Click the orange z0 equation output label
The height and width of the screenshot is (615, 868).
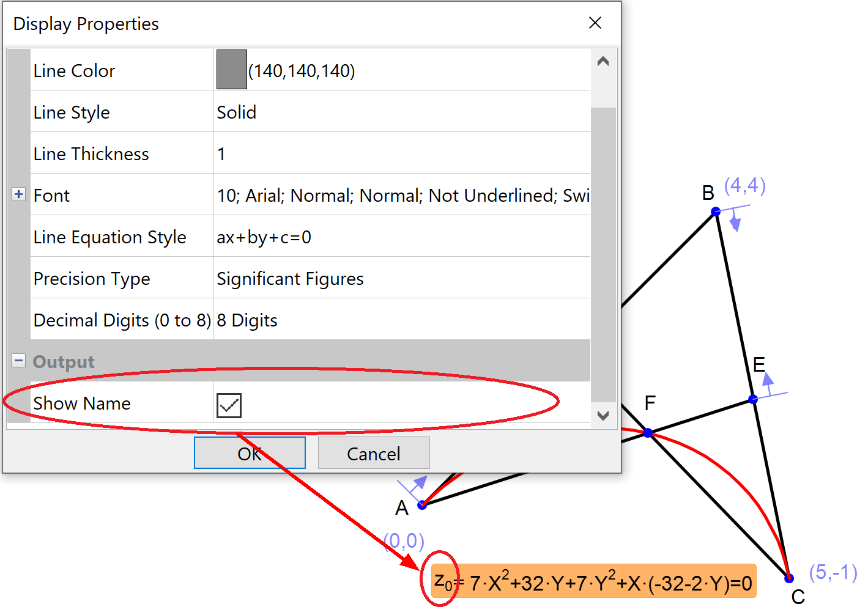[593, 581]
